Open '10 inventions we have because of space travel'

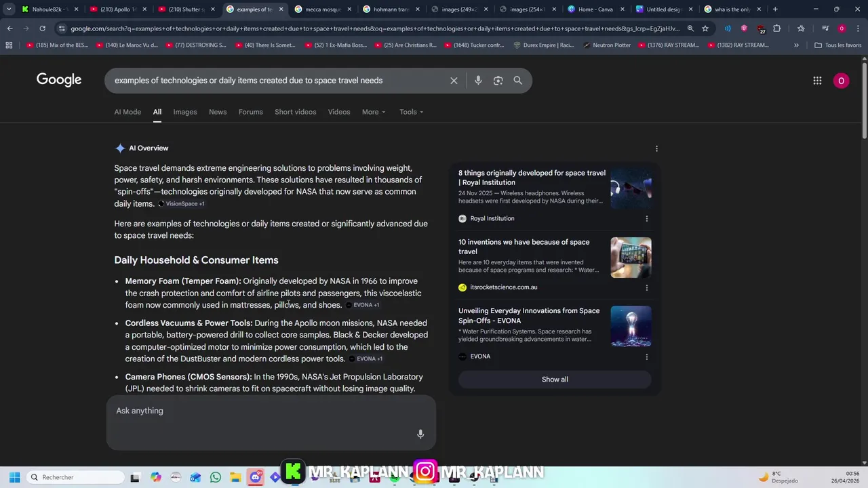pos(524,247)
